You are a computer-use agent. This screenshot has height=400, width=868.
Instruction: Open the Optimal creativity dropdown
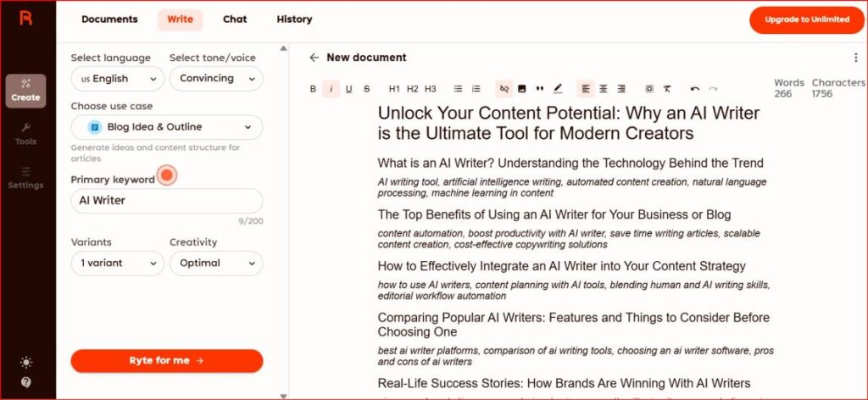(x=216, y=264)
